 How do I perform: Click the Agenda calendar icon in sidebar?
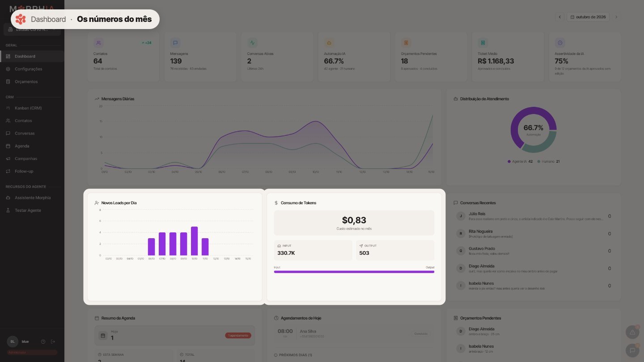tap(8, 146)
